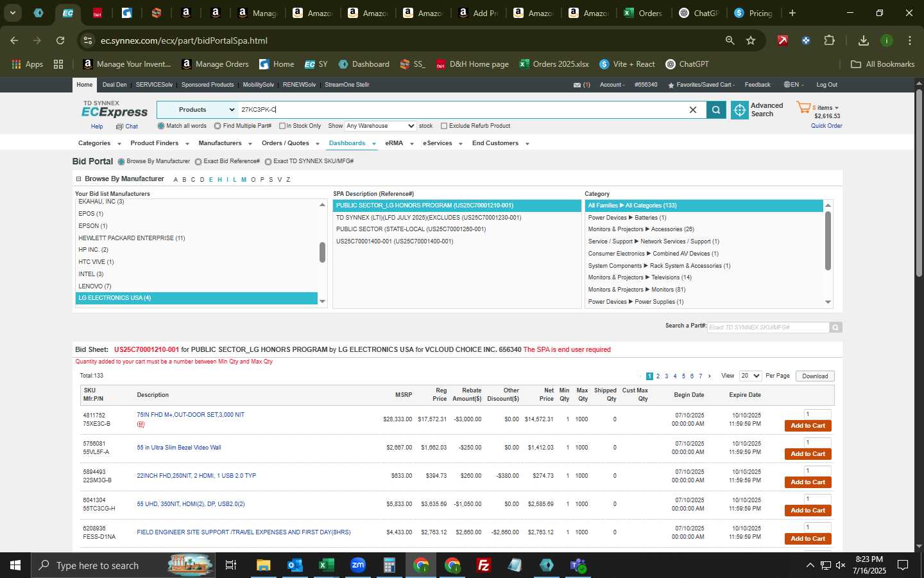The height and width of the screenshot is (578, 924).
Task: Open FileZilla from the taskbar
Action: coord(484,565)
